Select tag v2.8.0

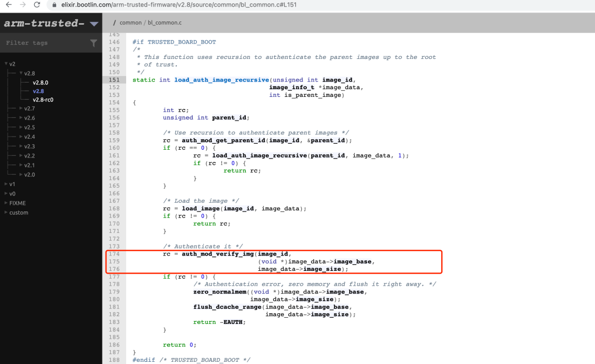[40, 83]
